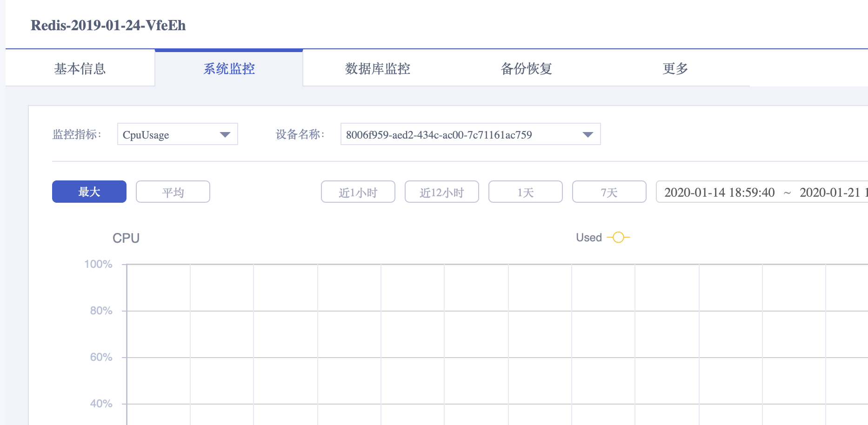Switch to 系统监控 tab

[x=229, y=69]
